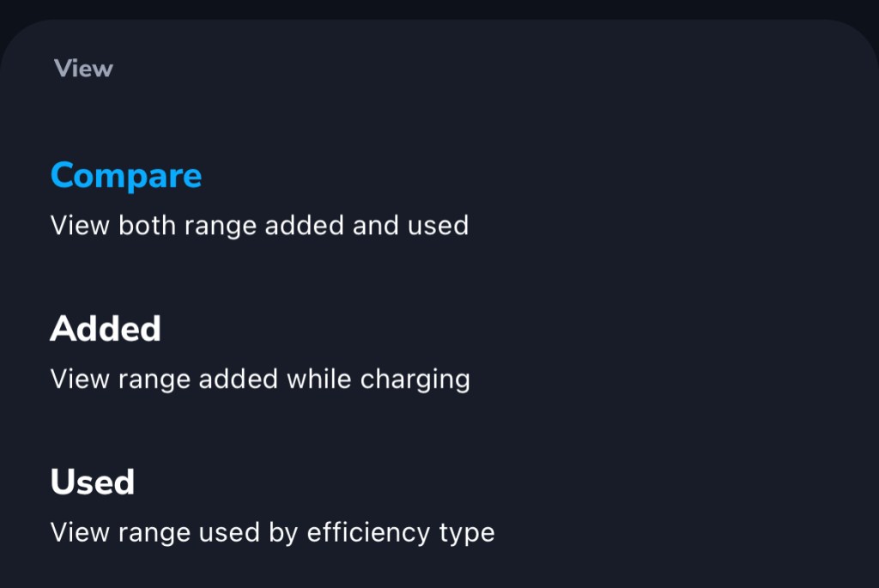The image size is (879, 588).
Task: Tap 'View range used by efficiency type' description
Action: click(x=272, y=532)
